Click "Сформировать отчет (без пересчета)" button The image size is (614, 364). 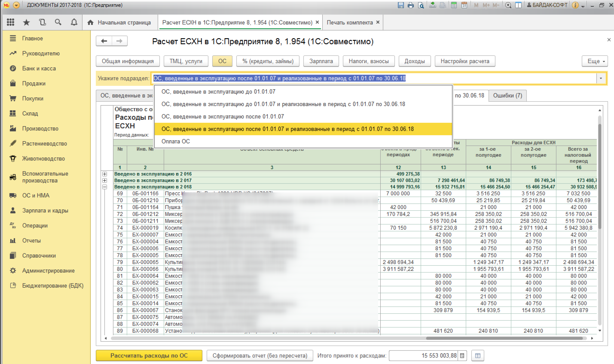(x=260, y=355)
